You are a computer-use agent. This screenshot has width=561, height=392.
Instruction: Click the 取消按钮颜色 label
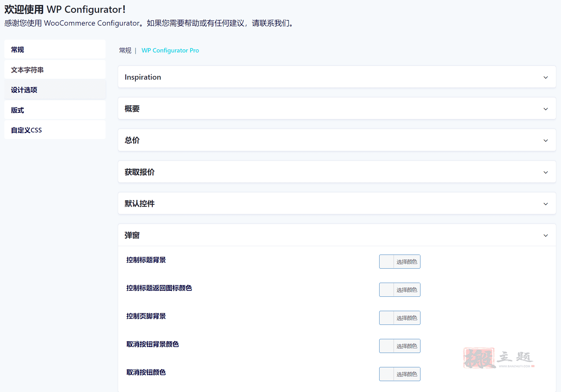coord(146,372)
